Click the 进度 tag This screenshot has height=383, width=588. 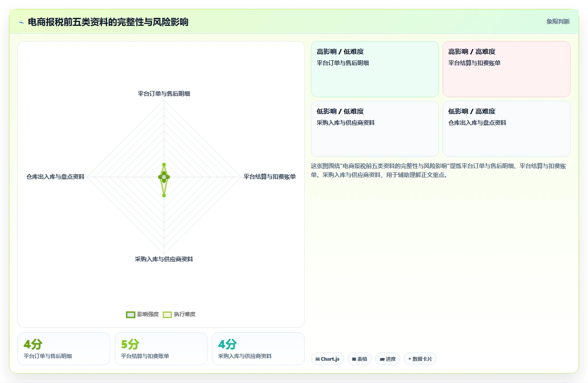click(388, 359)
